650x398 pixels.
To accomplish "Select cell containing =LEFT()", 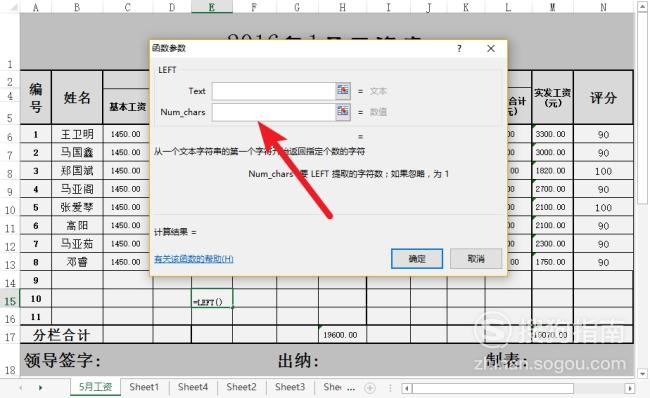I will coord(212,298).
